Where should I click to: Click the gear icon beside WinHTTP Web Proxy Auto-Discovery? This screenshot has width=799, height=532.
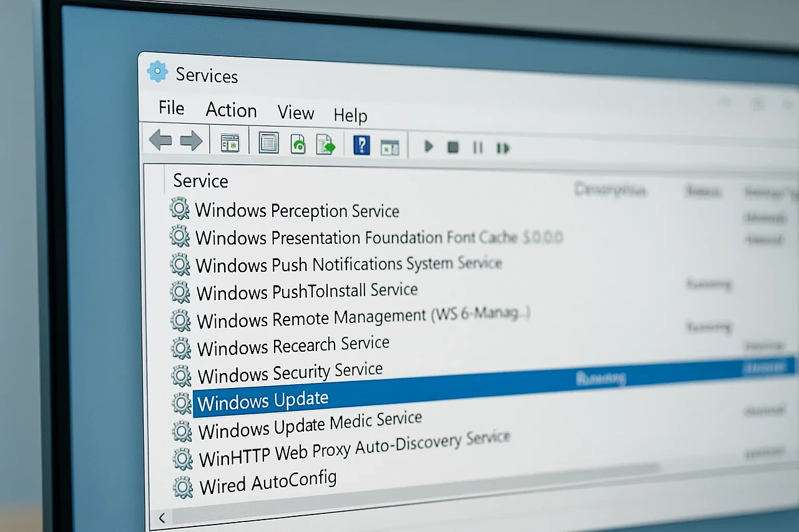(182, 458)
